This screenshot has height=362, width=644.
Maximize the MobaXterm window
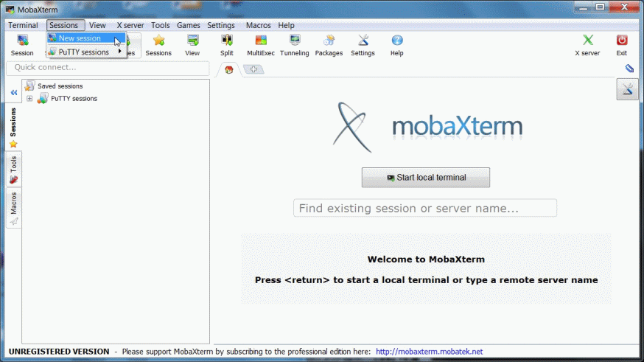(x=601, y=7)
